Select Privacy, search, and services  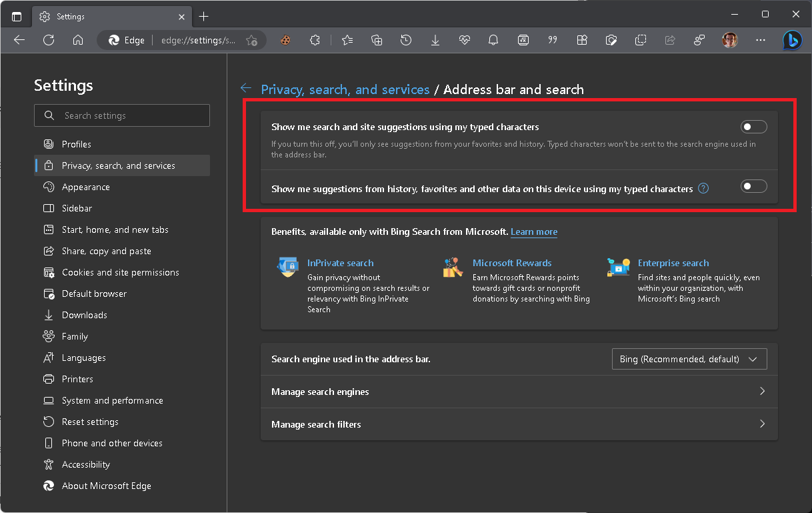122,165
